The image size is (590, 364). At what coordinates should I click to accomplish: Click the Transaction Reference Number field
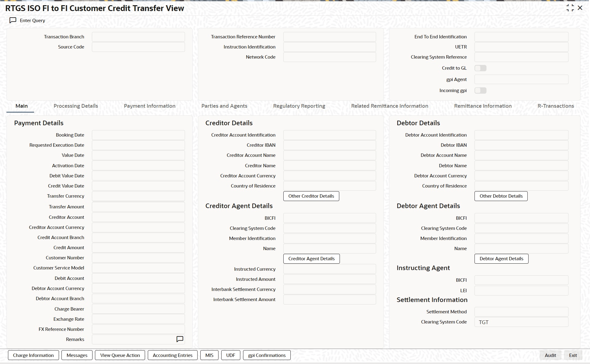[329, 37]
